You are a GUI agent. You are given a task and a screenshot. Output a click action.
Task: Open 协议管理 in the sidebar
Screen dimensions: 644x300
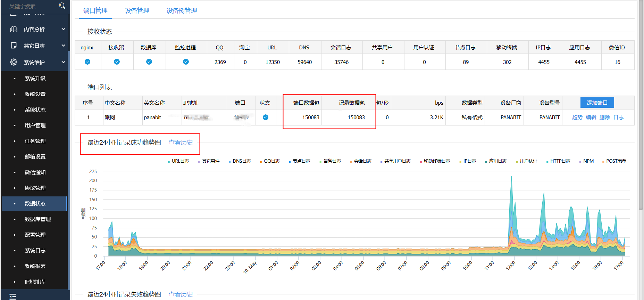point(35,188)
